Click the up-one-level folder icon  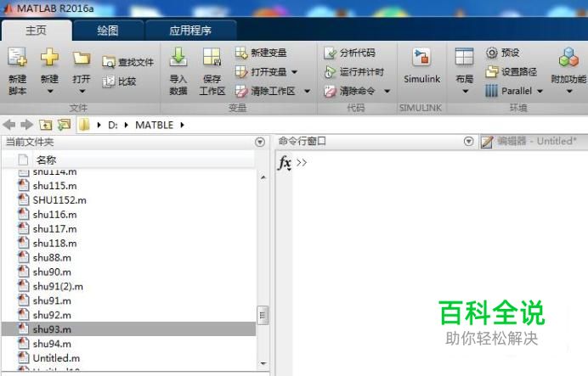point(46,125)
